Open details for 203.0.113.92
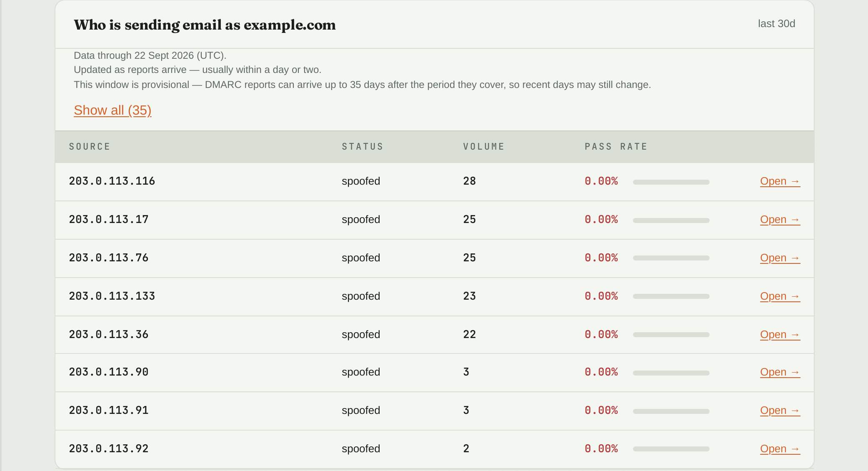The height and width of the screenshot is (471, 868). coord(780,449)
